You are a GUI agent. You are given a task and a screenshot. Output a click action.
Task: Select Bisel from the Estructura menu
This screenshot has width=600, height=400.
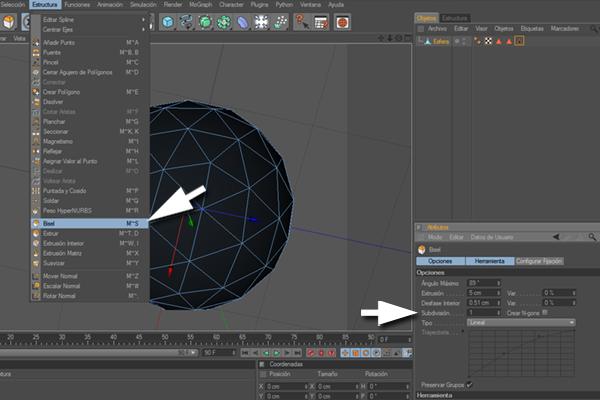[90, 223]
